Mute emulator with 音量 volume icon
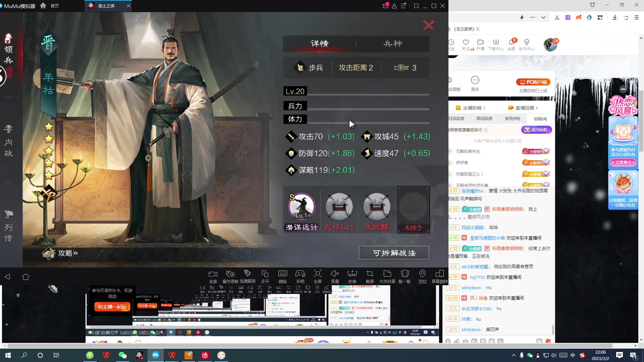Viewport: 644px width, 362px height. (335, 274)
